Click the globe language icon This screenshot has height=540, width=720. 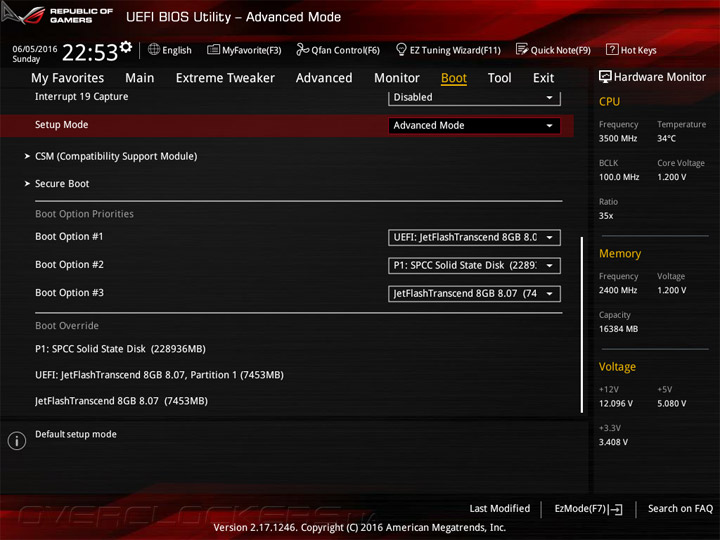154,49
